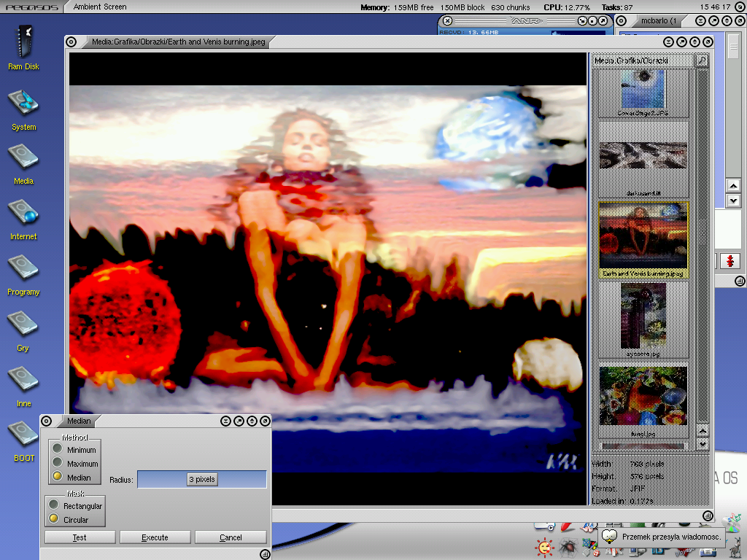Launch the spider web icon in the dock

568,548
